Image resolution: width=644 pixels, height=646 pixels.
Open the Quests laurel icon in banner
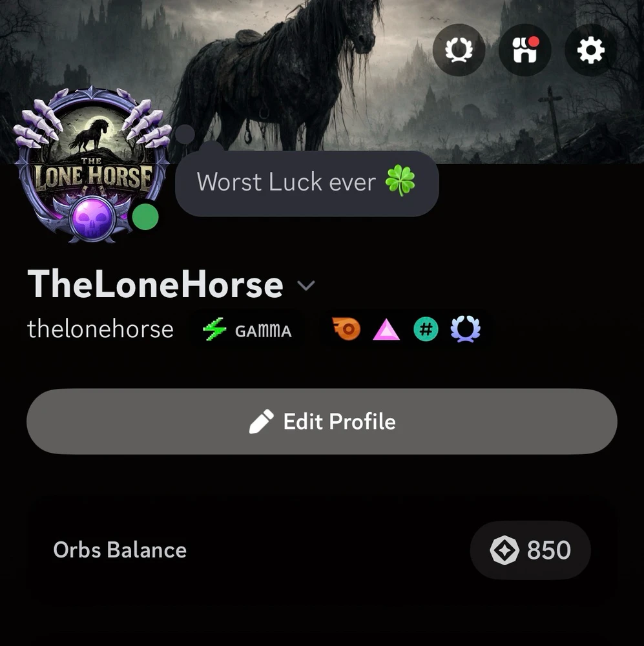click(459, 50)
